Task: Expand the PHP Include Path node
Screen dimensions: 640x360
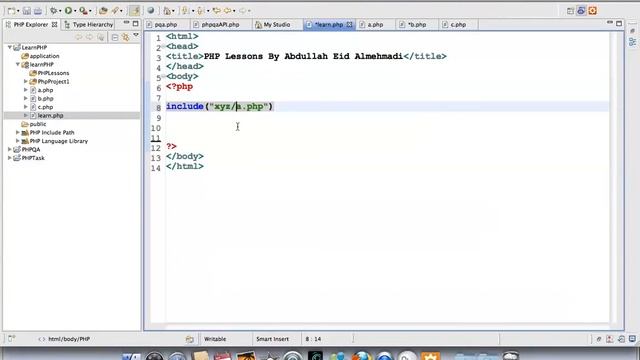Action: click(18, 132)
